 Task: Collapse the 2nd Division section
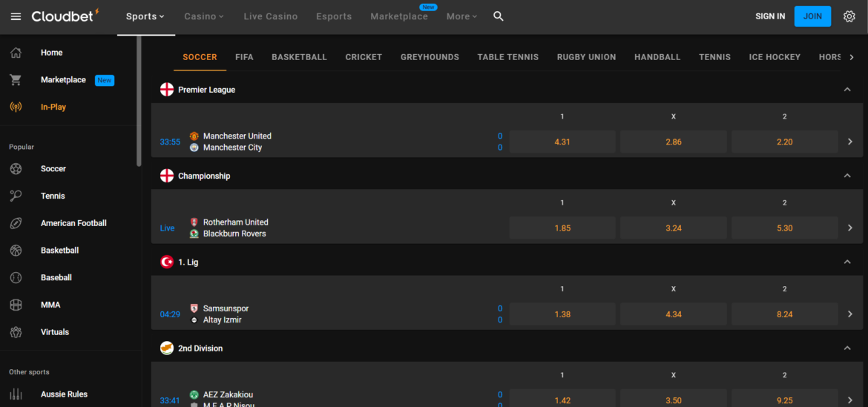click(847, 348)
